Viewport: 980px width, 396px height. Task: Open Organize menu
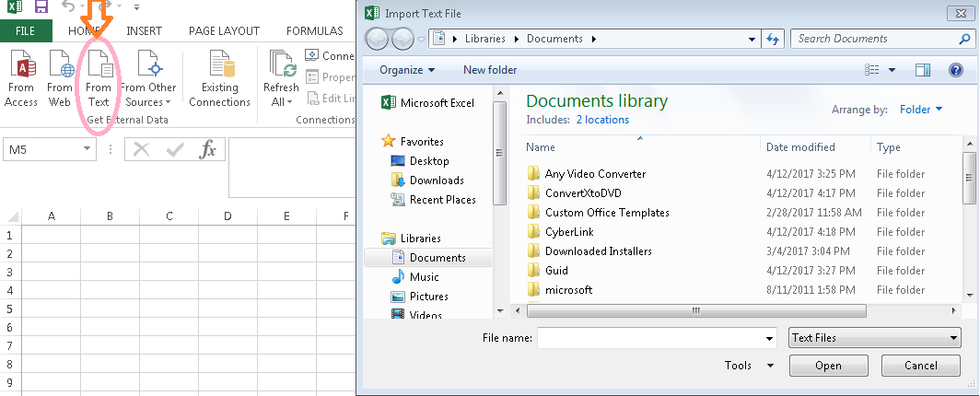pos(407,70)
